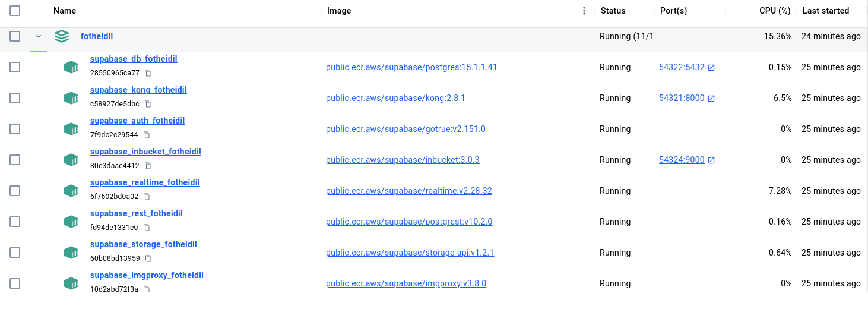Select the fotheidil stack checkbox
Image resolution: width=868 pixels, height=328 pixels.
[x=15, y=36]
